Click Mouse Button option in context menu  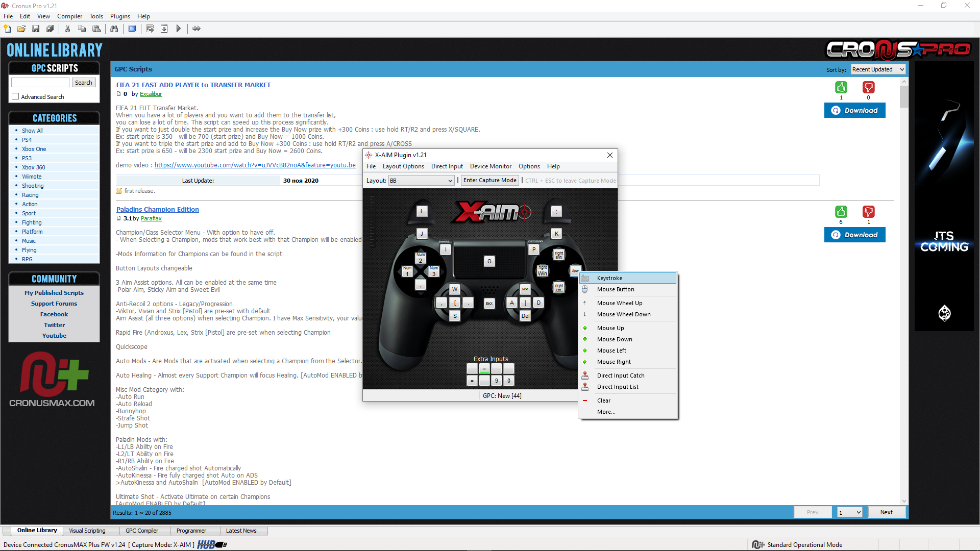pyautogui.click(x=615, y=289)
